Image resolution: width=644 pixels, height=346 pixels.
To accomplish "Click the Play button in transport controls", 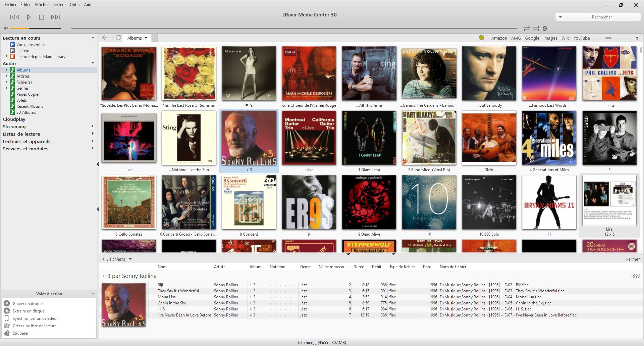I will (29, 17).
